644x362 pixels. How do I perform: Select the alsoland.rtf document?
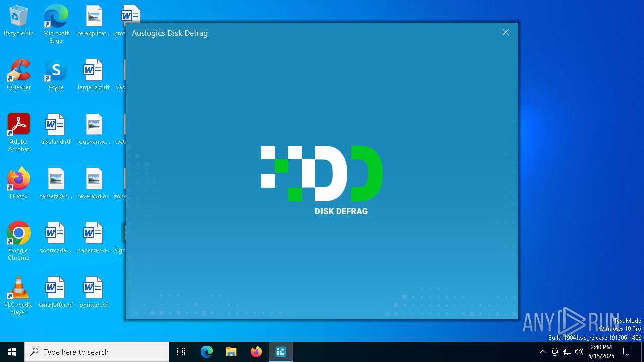56,129
